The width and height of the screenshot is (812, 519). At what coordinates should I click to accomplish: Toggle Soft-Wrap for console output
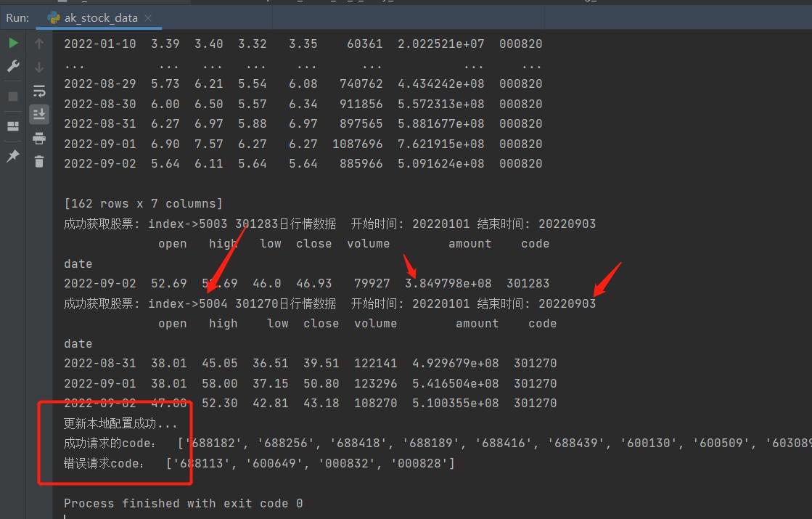(x=39, y=91)
